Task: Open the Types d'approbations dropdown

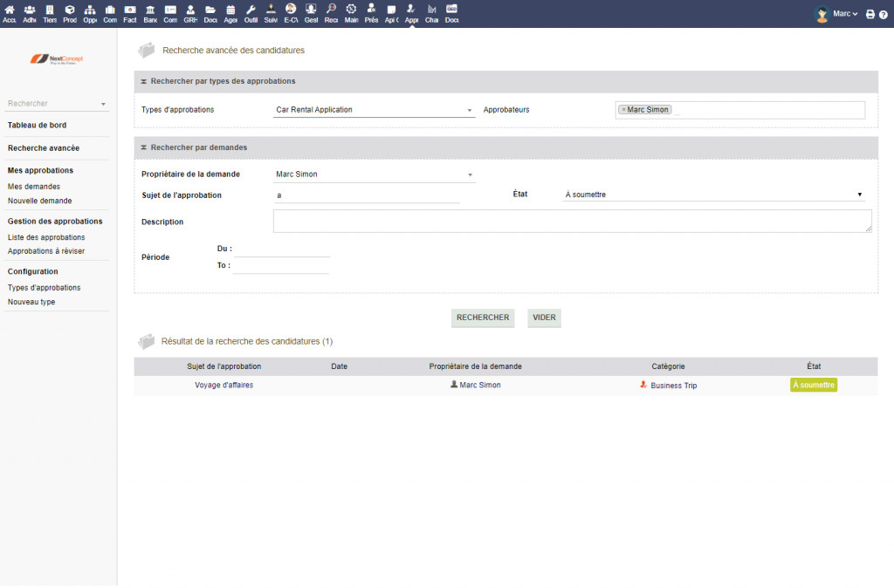Action: click(375, 110)
